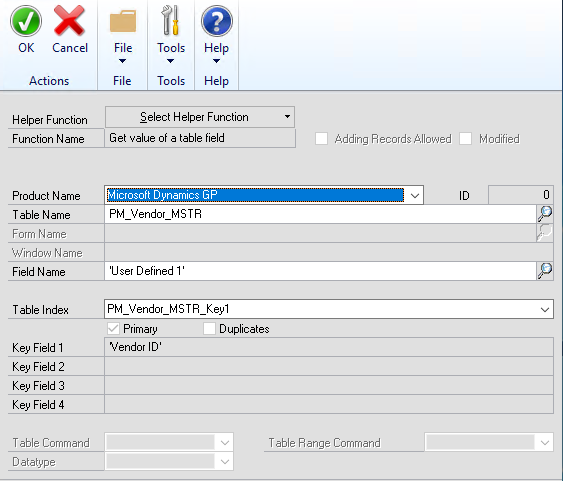Image resolution: width=563 pixels, height=481 pixels.
Task: Click the File dropdown arrow under folder
Action: [x=122, y=61]
